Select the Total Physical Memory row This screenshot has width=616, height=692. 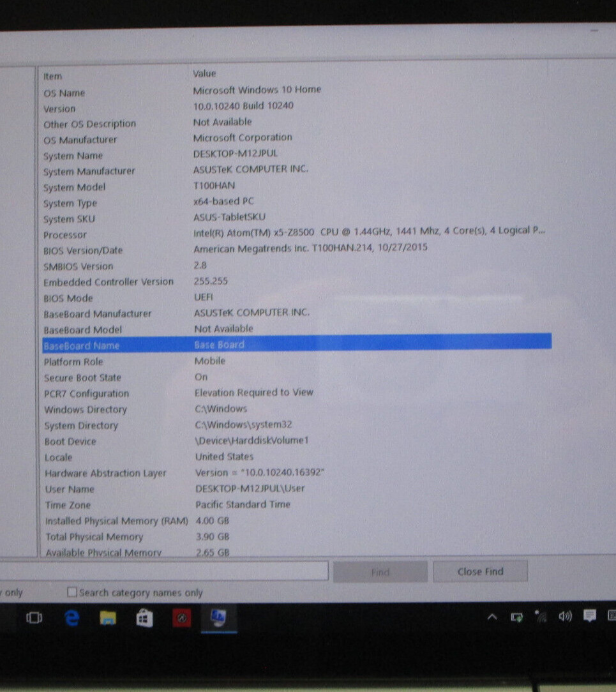pos(296,537)
